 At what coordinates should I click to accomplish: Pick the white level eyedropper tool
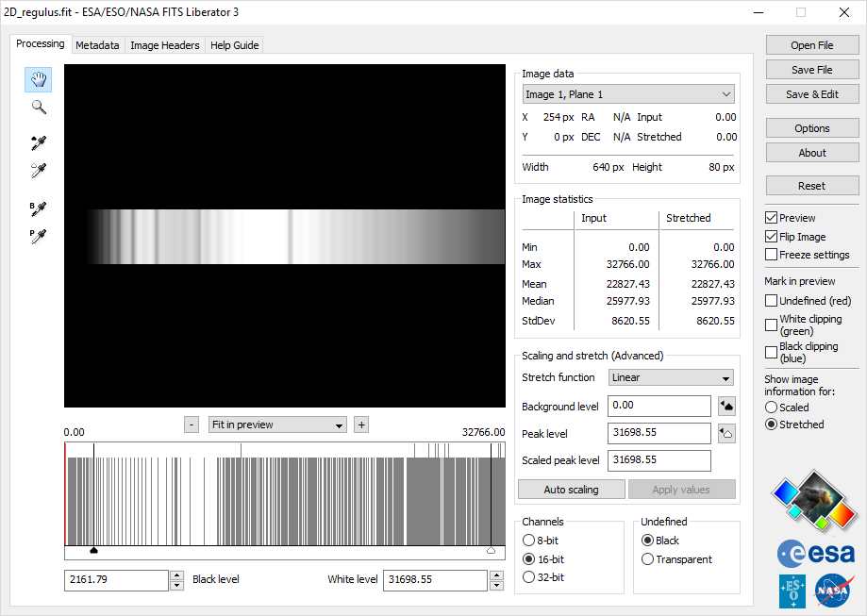[x=39, y=171]
